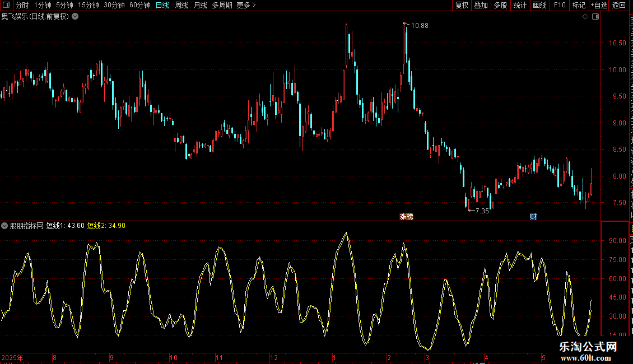Open 统计 statistics
The image size is (633, 364).
520,5
